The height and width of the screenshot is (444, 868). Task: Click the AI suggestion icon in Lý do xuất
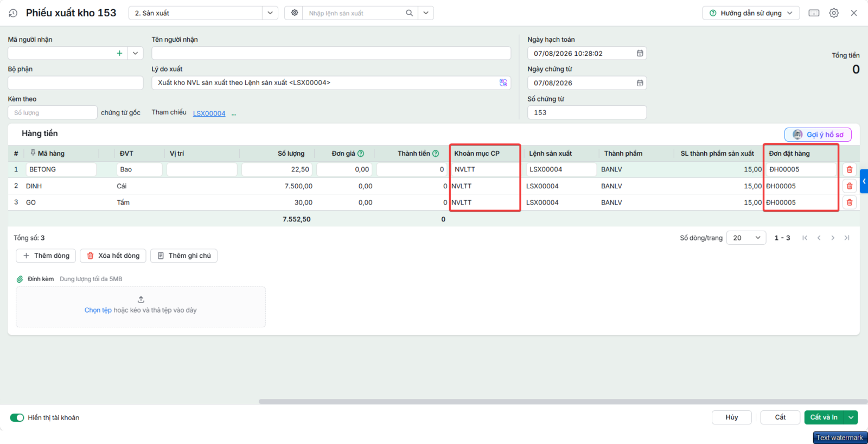503,83
